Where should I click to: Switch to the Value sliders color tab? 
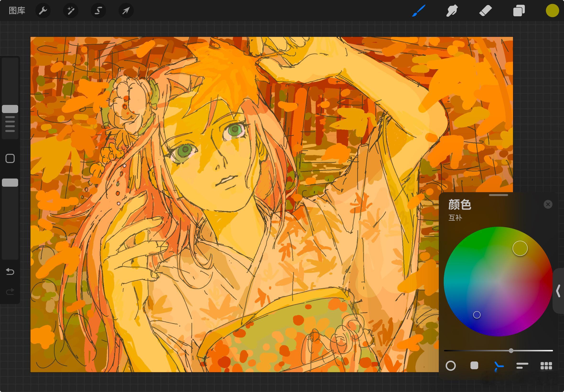[522, 365]
